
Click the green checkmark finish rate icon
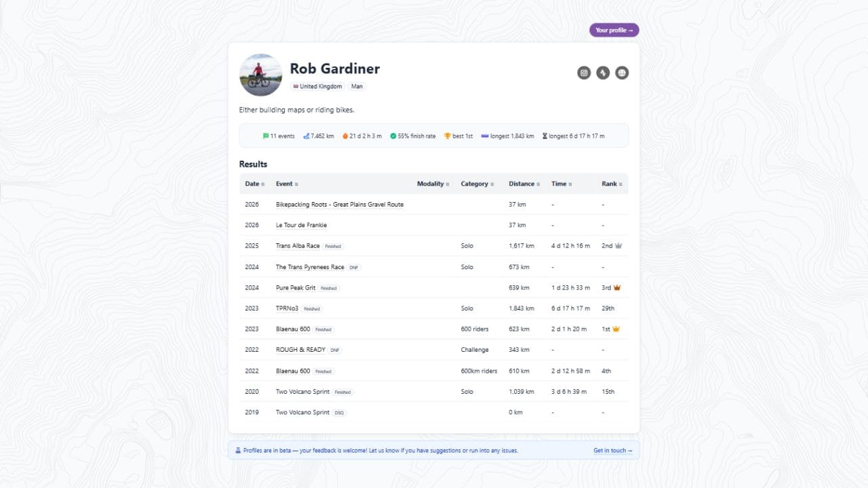393,136
